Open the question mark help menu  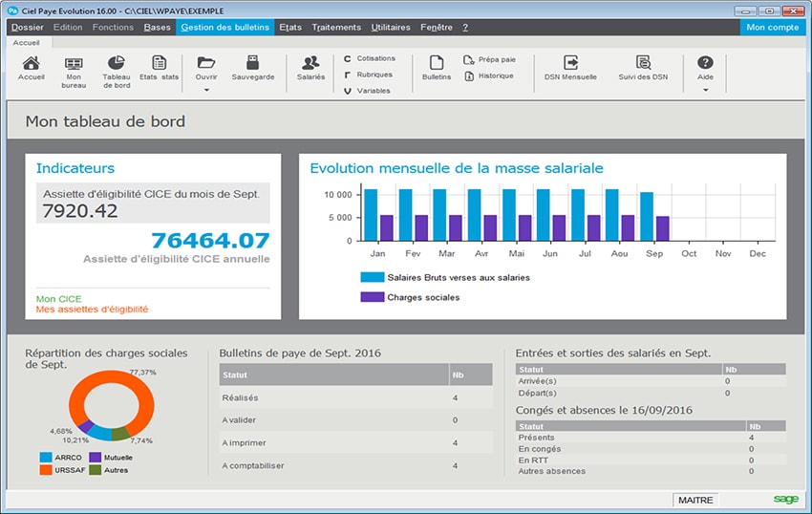tap(465, 28)
